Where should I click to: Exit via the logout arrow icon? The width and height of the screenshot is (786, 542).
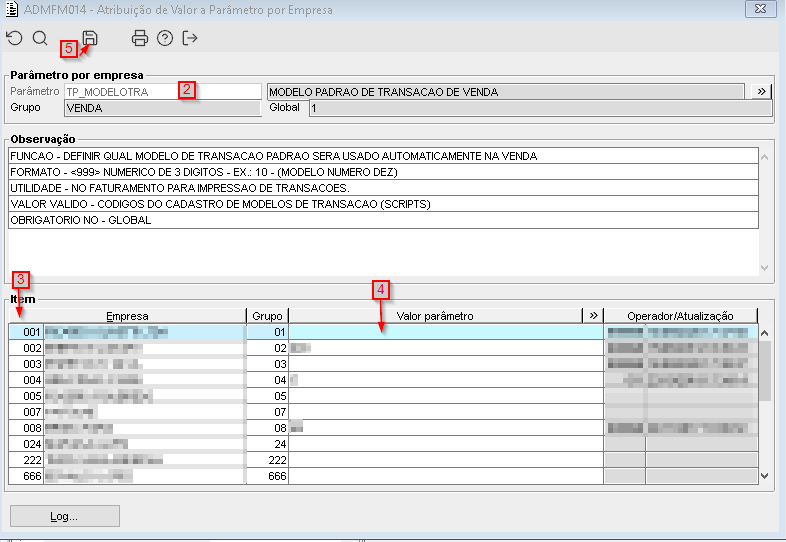(x=189, y=38)
